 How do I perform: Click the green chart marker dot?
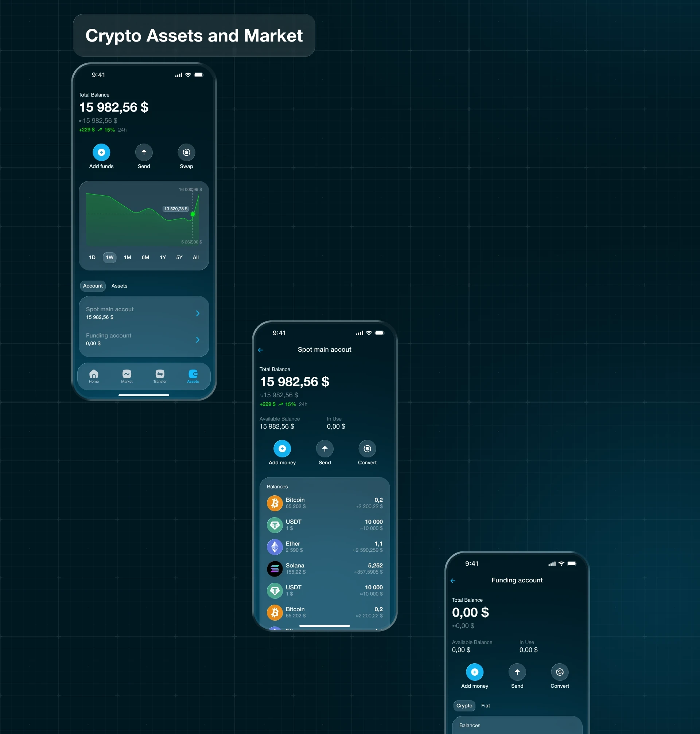coord(192,214)
